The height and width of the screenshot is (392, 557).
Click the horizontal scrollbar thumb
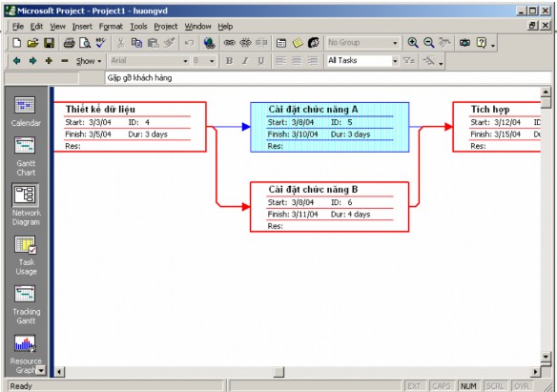[278, 372]
